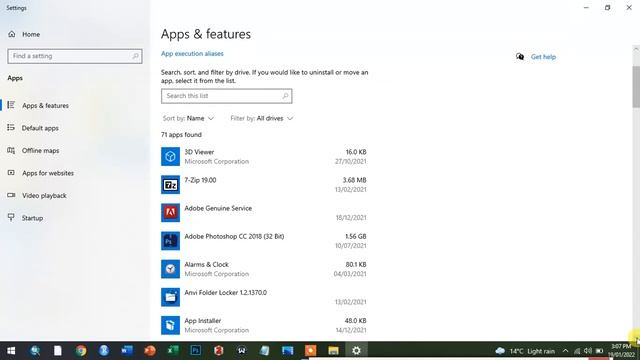Viewport: 640px width, 360px height.
Task: Open Photoshop from taskbar
Action: (x=196, y=351)
